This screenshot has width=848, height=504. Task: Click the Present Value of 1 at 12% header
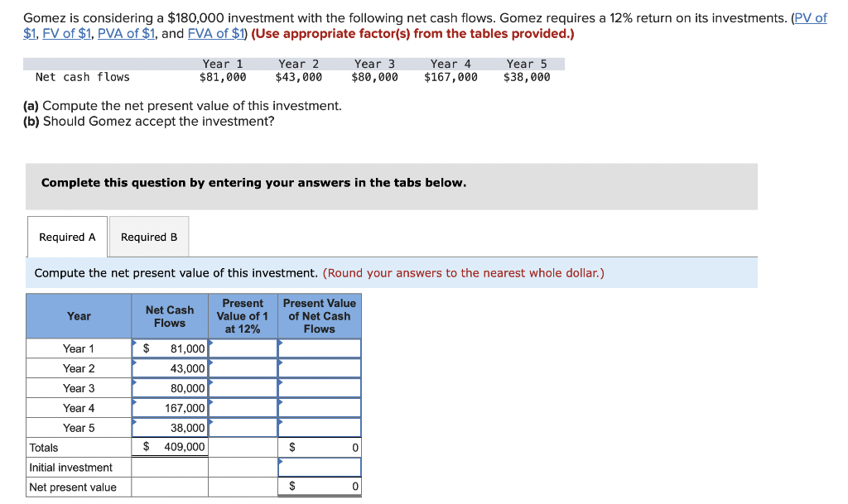[x=243, y=316]
